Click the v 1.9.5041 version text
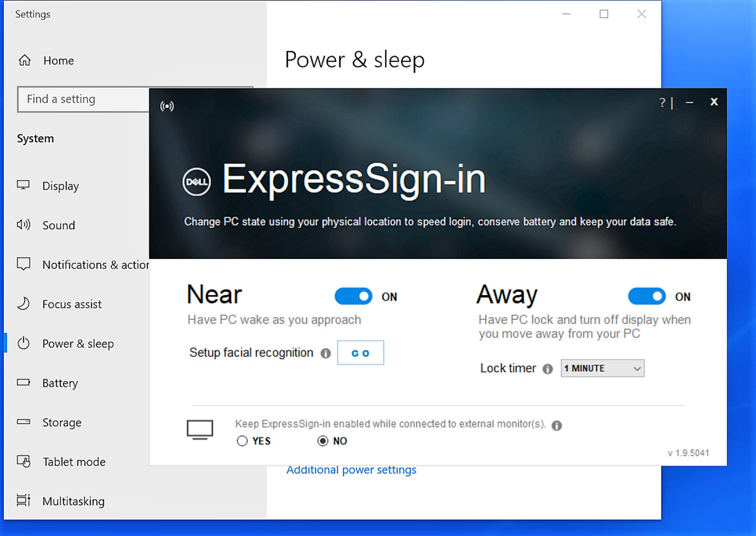This screenshot has width=756, height=536. tap(689, 453)
